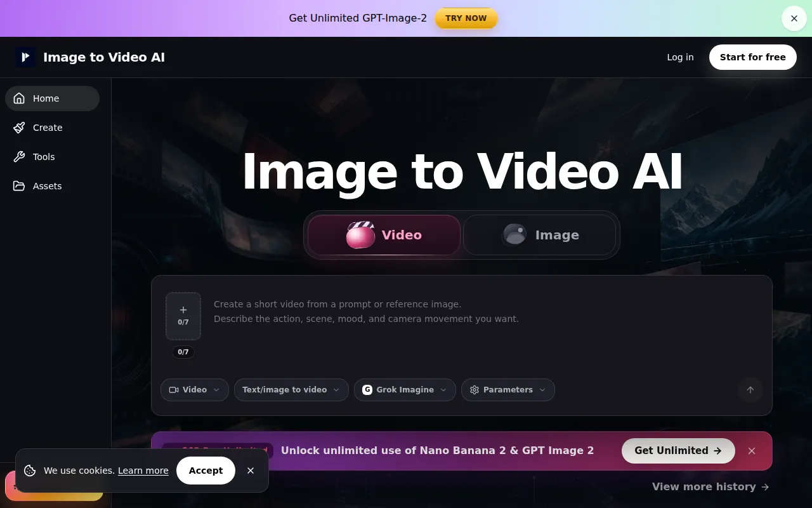Click the 0/7 counter badge below the upload tile
The height and width of the screenshot is (508, 812).
[x=183, y=352]
